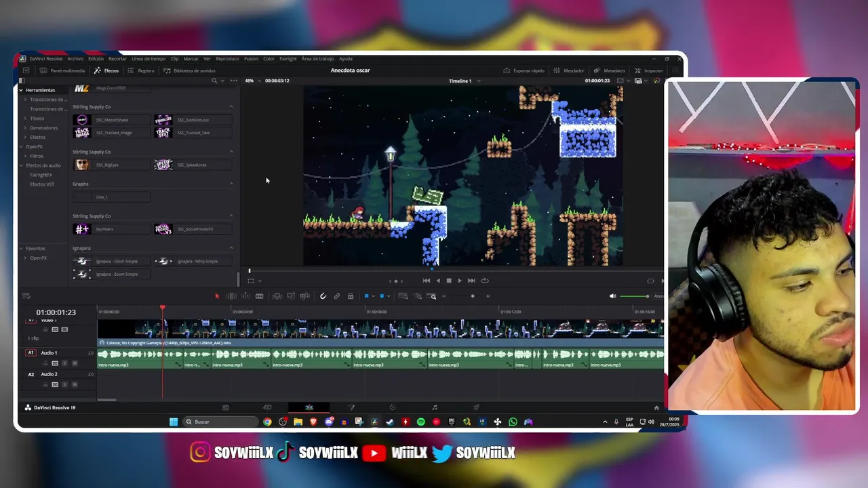Select the SSC_BigEyes effect

pos(111,165)
